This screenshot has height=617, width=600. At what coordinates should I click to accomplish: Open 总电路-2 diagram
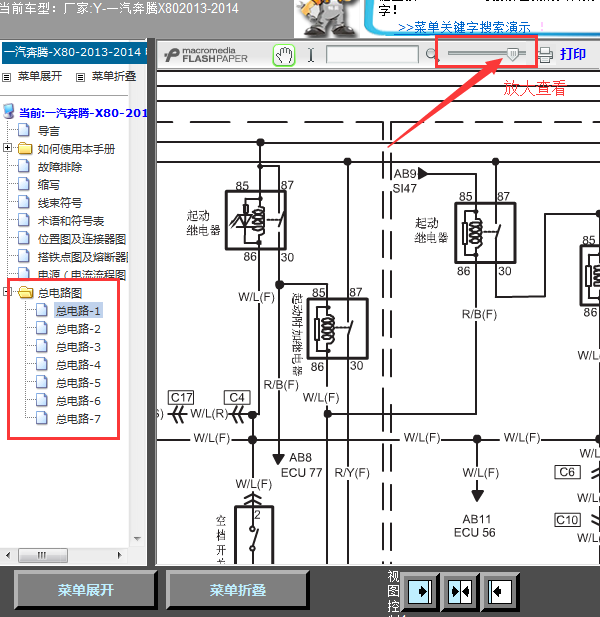pyautogui.click(x=78, y=329)
